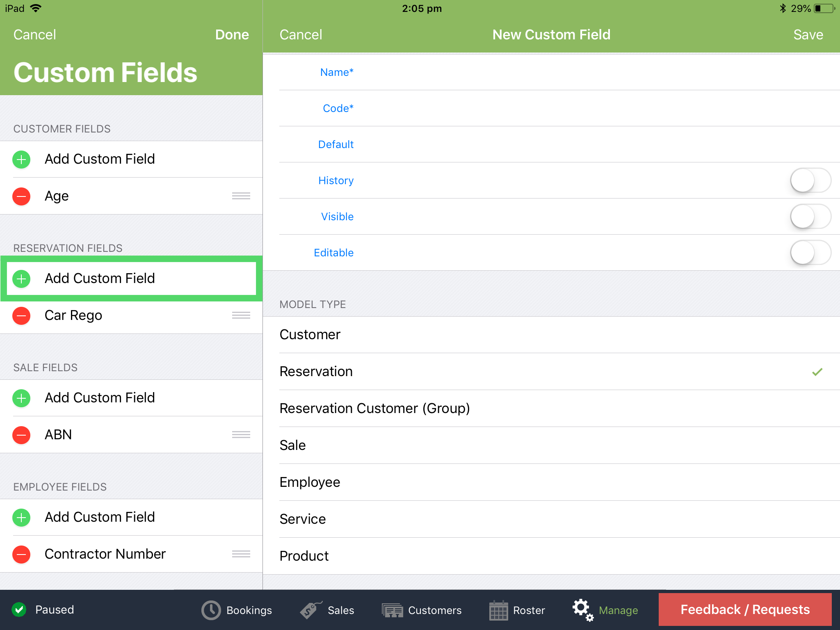Open the Code field link
The image size is (840, 630).
(x=337, y=108)
